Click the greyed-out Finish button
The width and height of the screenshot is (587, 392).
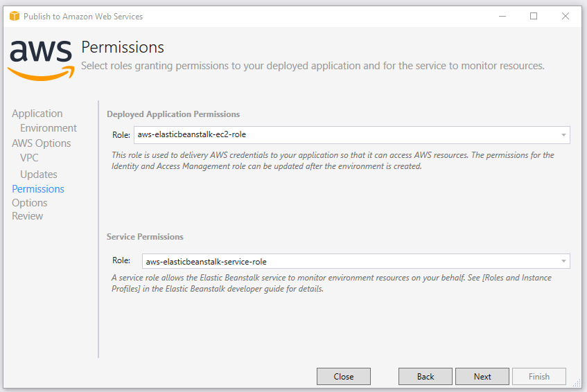[x=538, y=377]
